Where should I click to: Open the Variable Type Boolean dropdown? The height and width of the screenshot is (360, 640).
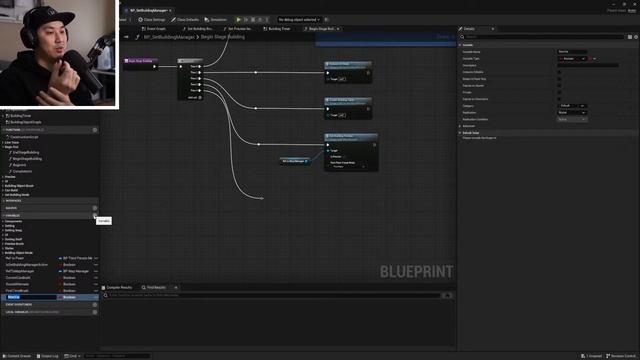572,59
